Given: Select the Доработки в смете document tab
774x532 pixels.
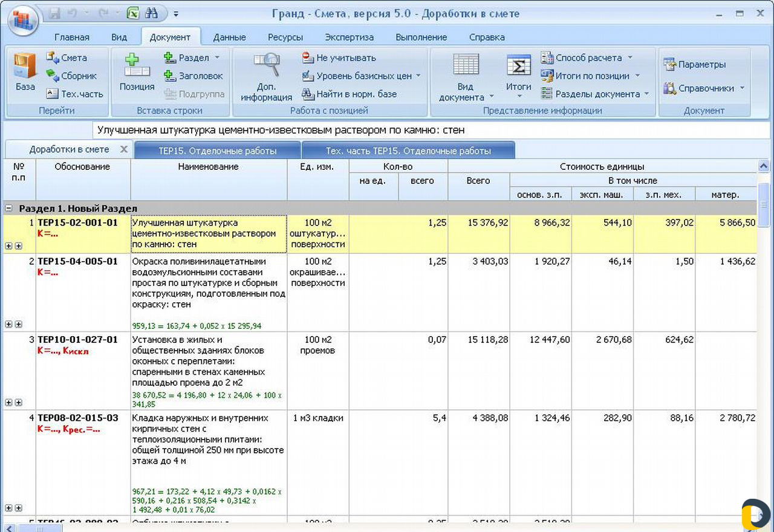Looking at the screenshot, I should click(69, 149).
